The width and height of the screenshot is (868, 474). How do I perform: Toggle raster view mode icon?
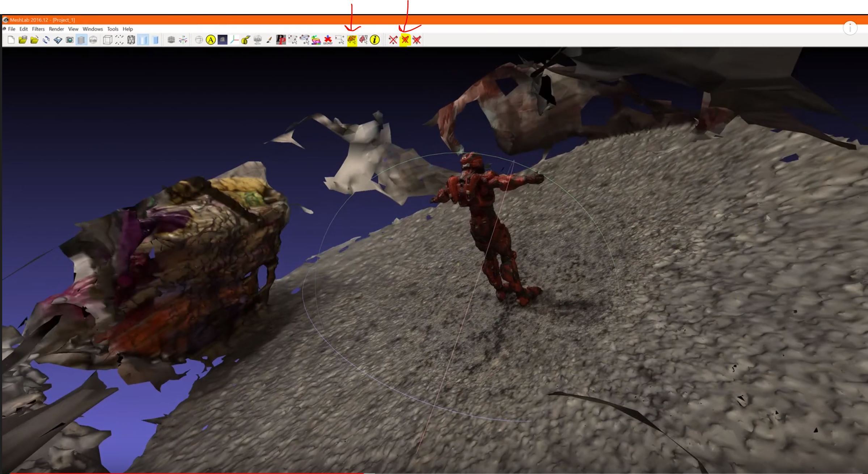(x=93, y=40)
